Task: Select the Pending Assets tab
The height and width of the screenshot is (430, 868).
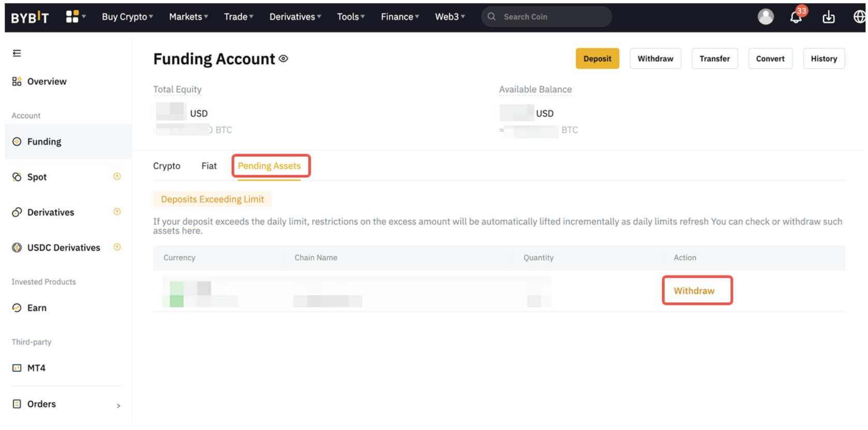Action: click(269, 166)
